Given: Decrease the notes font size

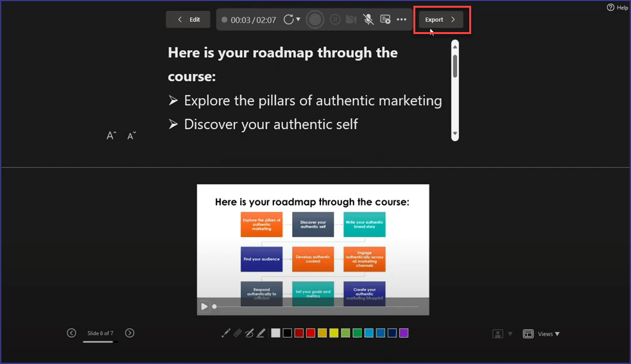Looking at the screenshot, I should [x=132, y=135].
